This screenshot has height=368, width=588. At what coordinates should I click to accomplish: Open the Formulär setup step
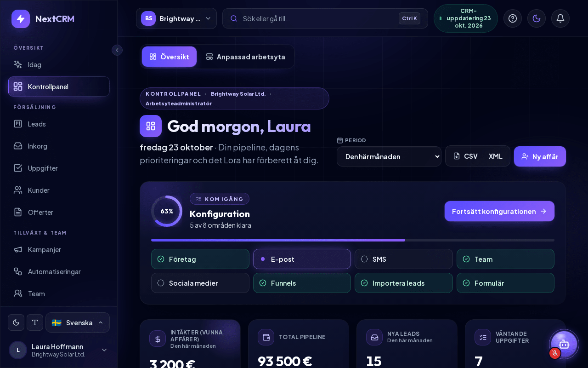coord(505,283)
